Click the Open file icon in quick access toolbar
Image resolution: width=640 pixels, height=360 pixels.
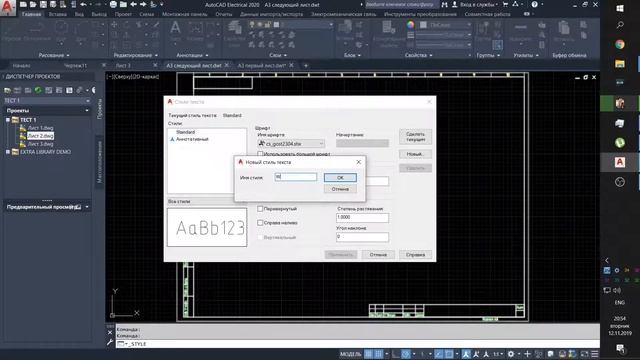coord(33,4)
